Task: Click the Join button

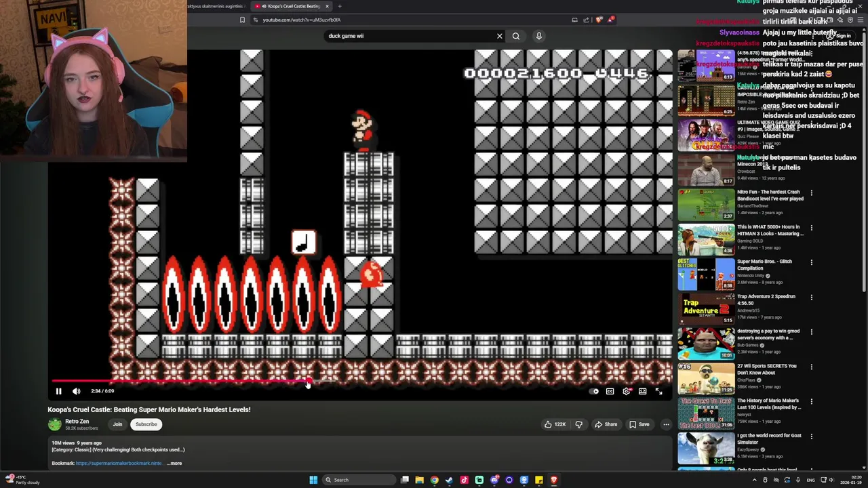Action: click(117, 424)
